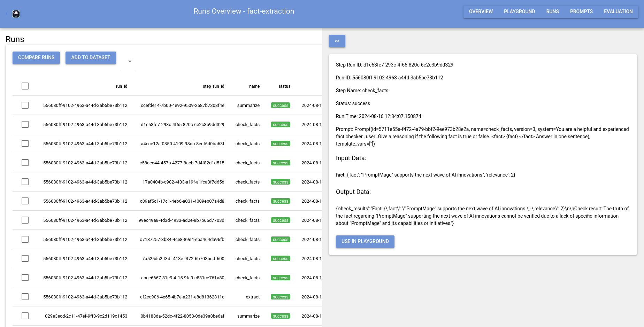Image resolution: width=644 pixels, height=327 pixels.
Task: Click 'Runs Overview - fact-extraction' title
Action: click(244, 11)
